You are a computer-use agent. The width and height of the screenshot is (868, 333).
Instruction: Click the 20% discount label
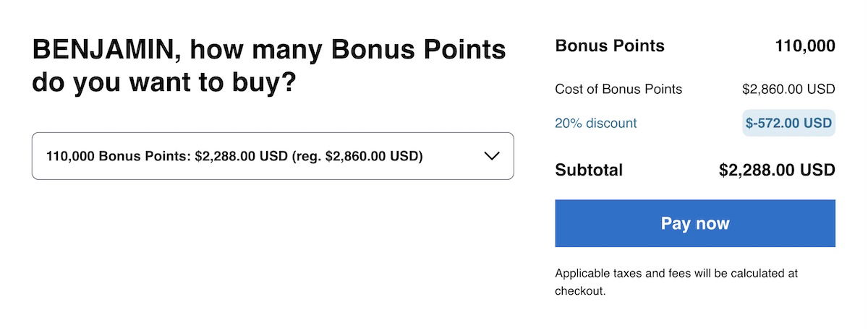tap(595, 124)
